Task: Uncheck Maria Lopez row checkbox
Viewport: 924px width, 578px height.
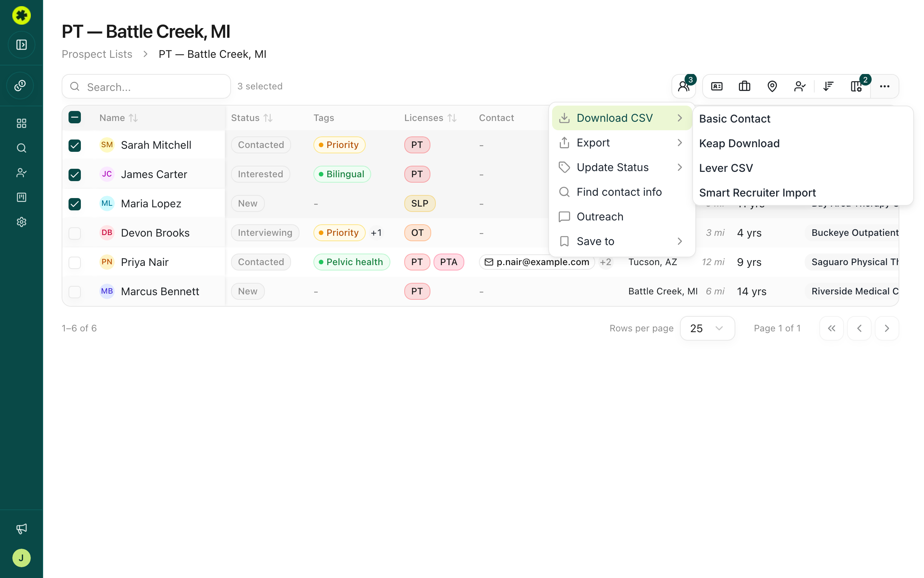Action: 75,204
